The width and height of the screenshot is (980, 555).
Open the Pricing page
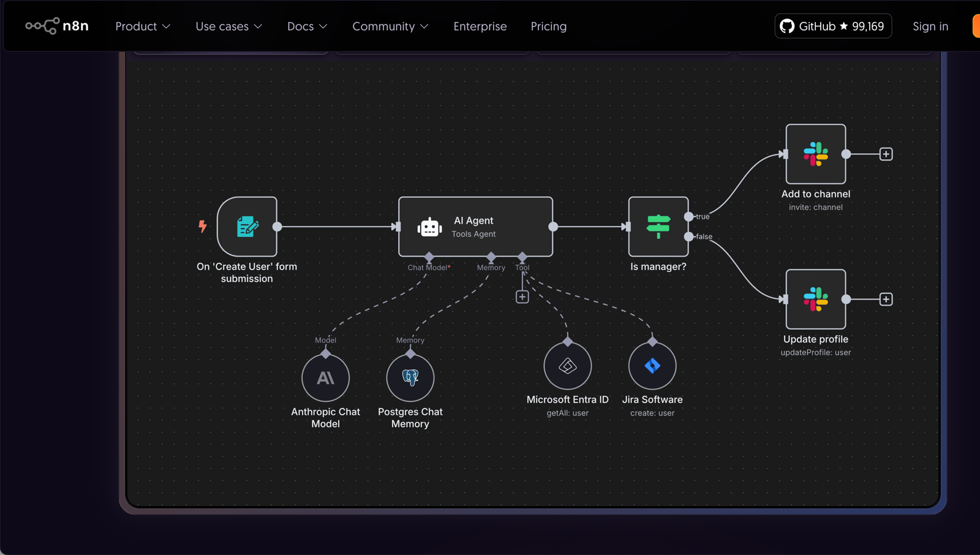click(x=549, y=26)
